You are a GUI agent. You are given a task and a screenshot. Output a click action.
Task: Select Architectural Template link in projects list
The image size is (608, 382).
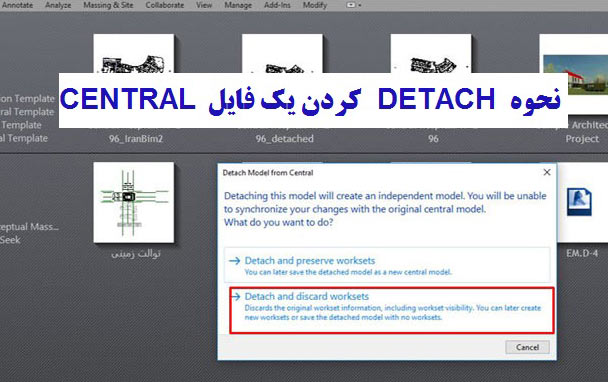pyautogui.click(x=27, y=112)
